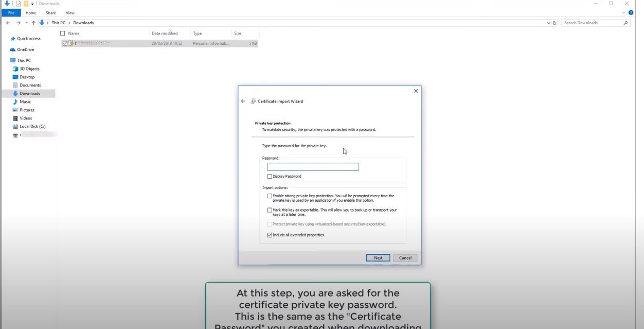Navigate up one level with the up arrow
Viewport: 644px width, 329px height.
click(x=33, y=23)
